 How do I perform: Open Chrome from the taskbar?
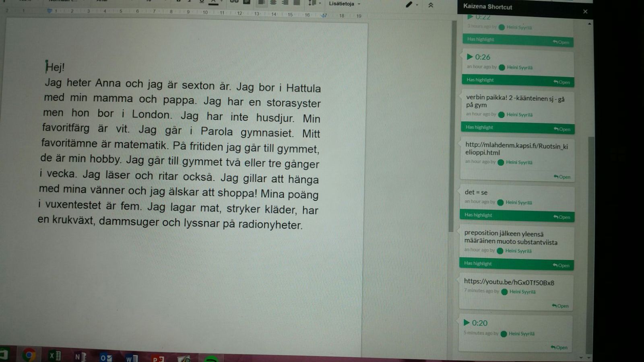(x=29, y=355)
